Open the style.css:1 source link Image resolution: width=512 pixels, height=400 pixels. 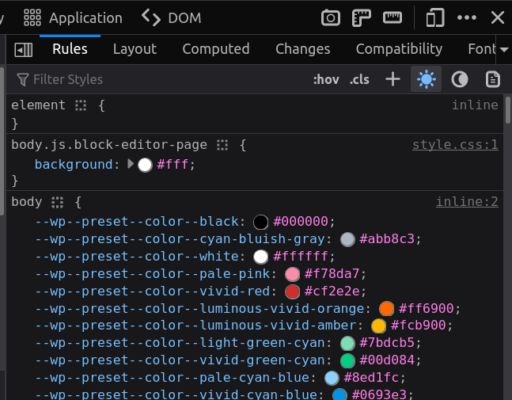pyautogui.click(x=455, y=145)
